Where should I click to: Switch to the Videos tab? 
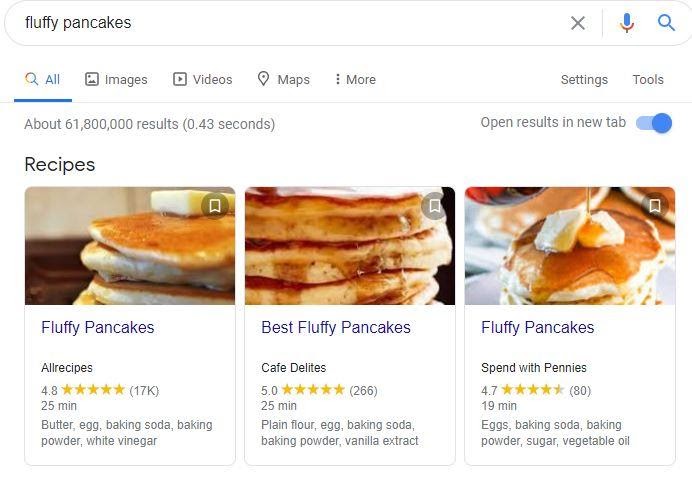pyautogui.click(x=203, y=79)
